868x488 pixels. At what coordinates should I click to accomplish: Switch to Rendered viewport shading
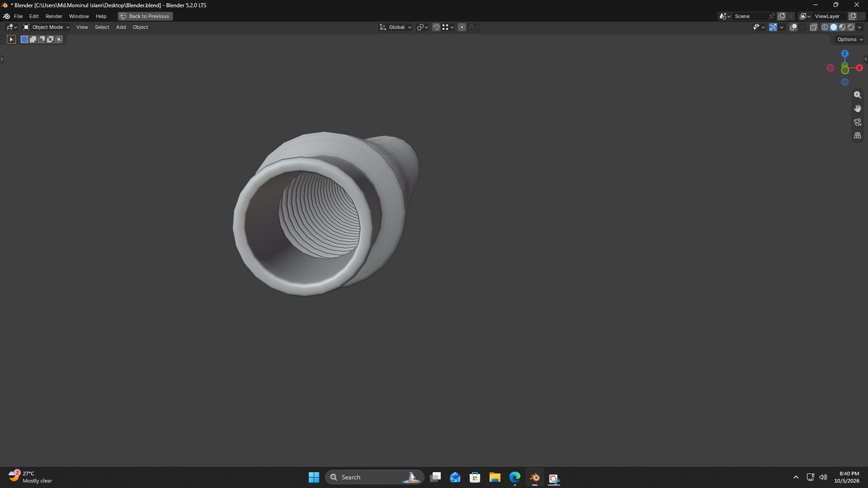click(851, 27)
